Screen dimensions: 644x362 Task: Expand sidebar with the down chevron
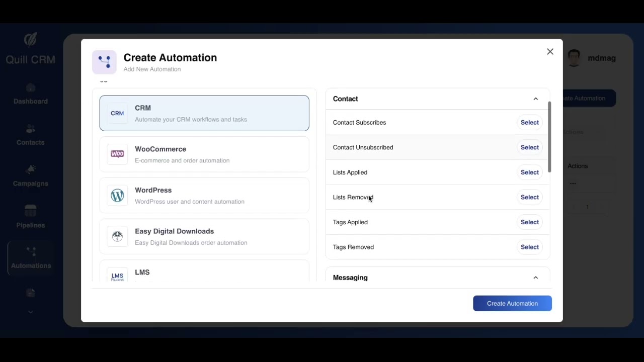(x=31, y=312)
